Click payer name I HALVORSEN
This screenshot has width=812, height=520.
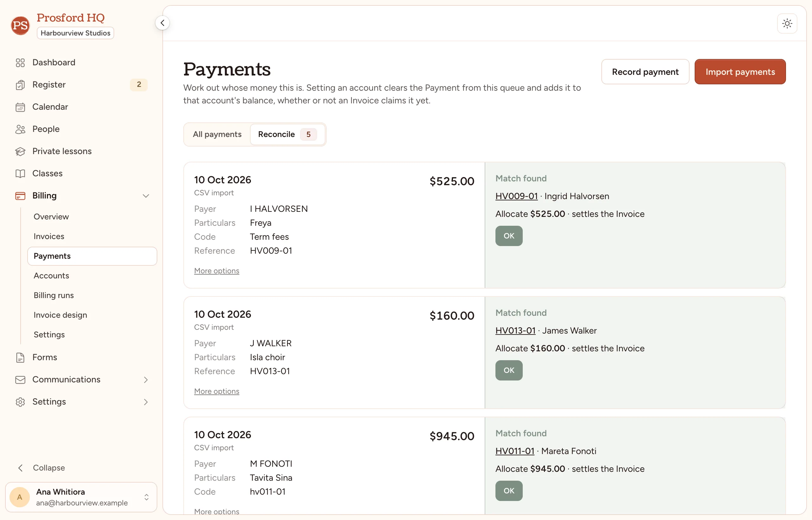279,209
